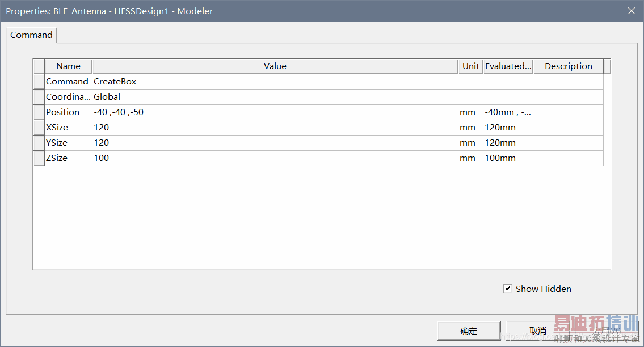The width and height of the screenshot is (644, 347).
Task: Click the row selector beside ZSize
Action: pos(39,158)
